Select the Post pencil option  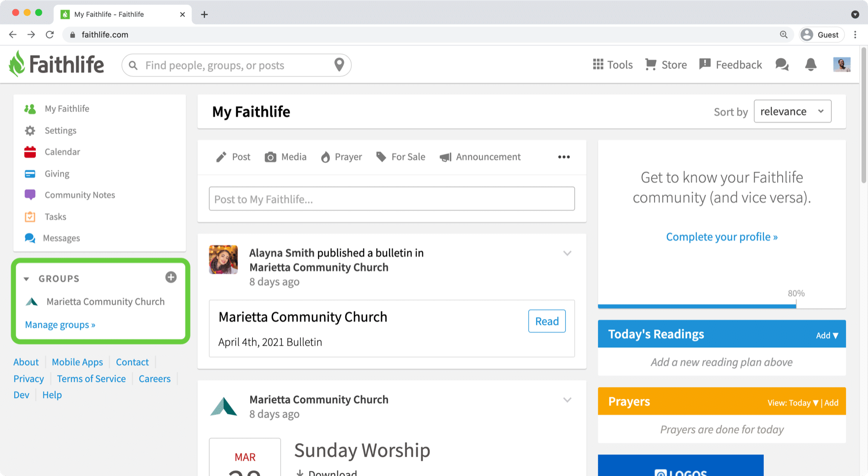[x=233, y=157]
